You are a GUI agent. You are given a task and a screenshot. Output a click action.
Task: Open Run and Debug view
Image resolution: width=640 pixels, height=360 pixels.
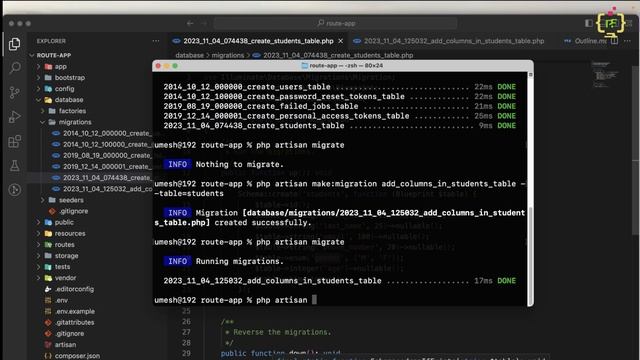coord(15,117)
